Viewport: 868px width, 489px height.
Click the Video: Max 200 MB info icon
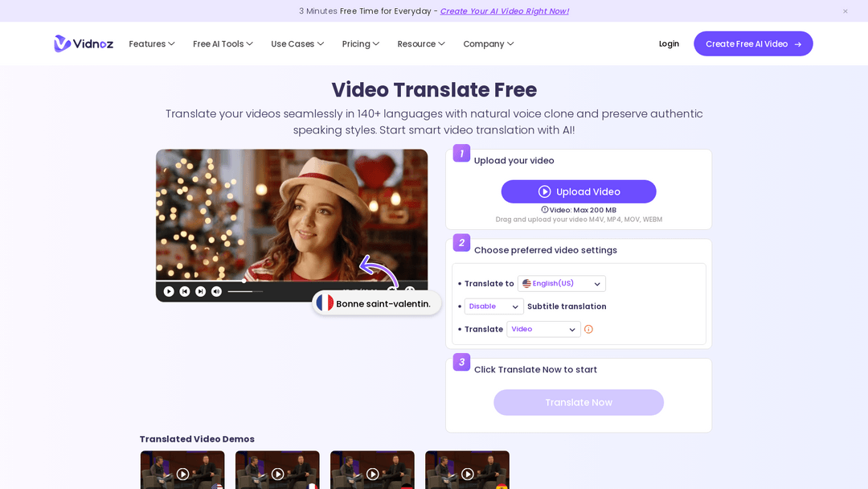pyautogui.click(x=545, y=210)
